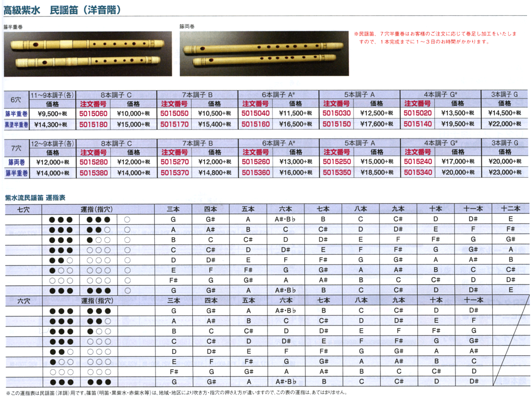Click the ¥13,500+税 price cell
Screen dimensions: 532x399
[x=457, y=113]
